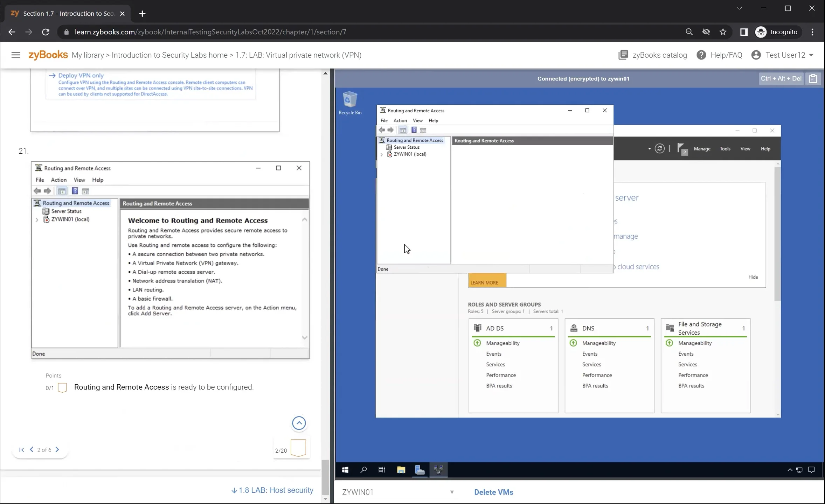The width and height of the screenshot is (825, 504).
Task: Open the ZYWIN01 VM selector dropdown
Action: [x=398, y=492]
